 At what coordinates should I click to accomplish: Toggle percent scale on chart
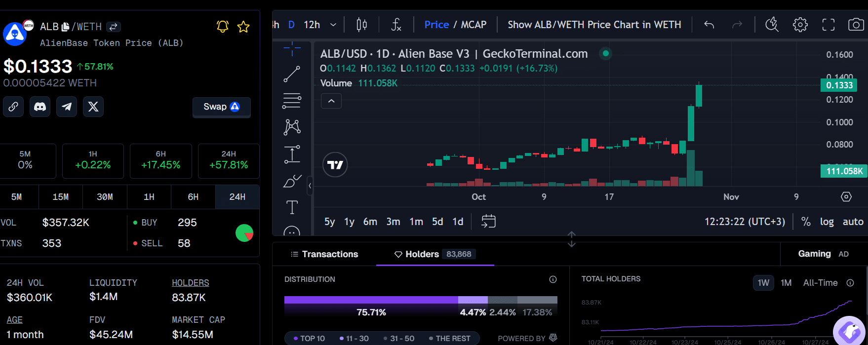(806, 222)
